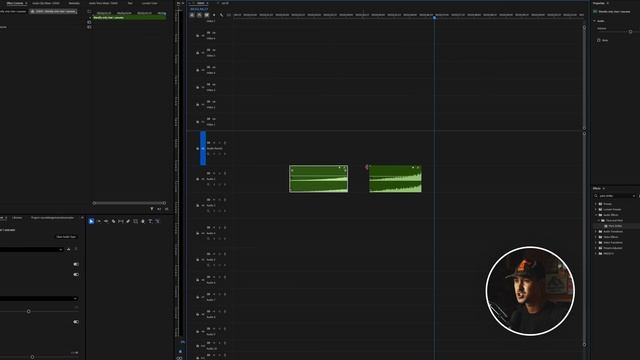This screenshot has width=640, height=360.
Task: Toggle the timeline nest sequences button
Action: click(x=192, y=15)
